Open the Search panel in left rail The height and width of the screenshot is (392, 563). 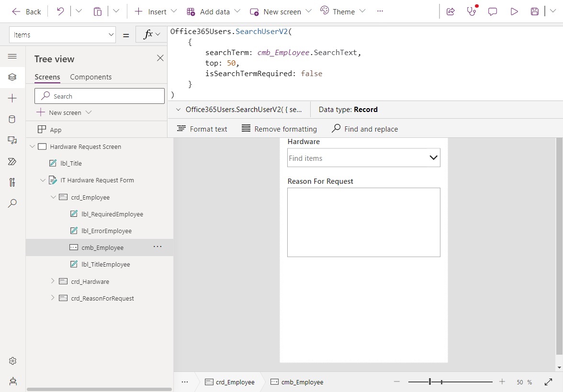pos(12,203)
